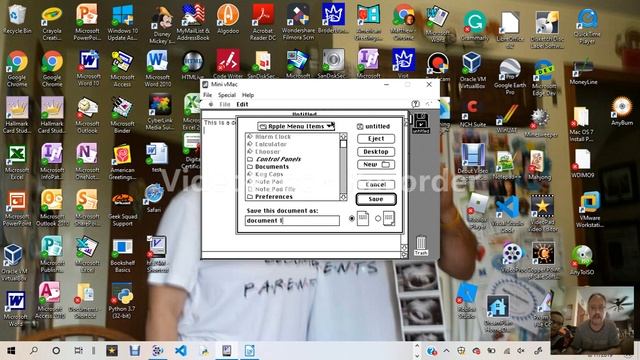
Task: Click the Eject button
Action: [x=376, y=139]
